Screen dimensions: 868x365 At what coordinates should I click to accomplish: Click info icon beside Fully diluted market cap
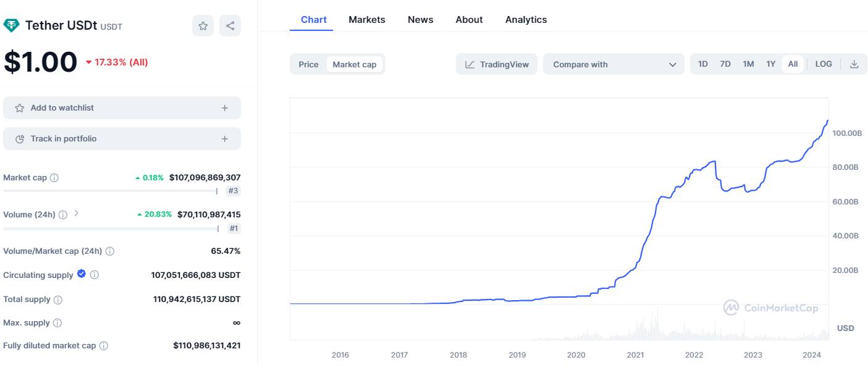pyautogui.click(x=104, y=346)
